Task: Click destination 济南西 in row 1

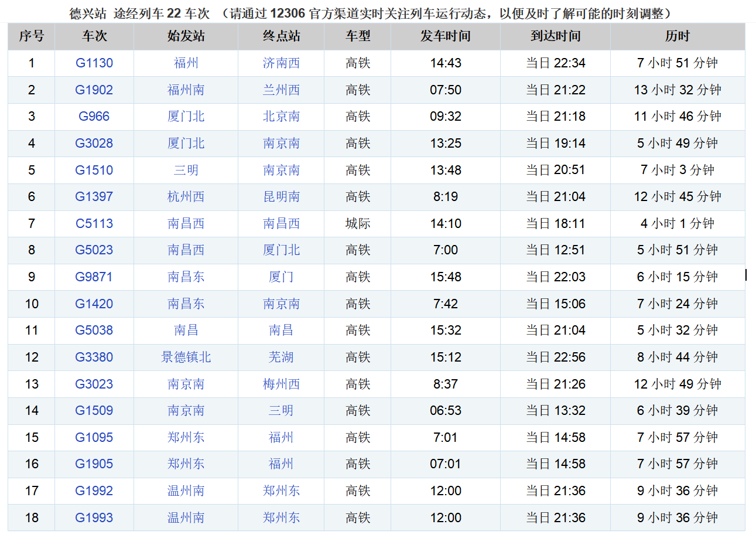Action: click(x=282, y=63)
